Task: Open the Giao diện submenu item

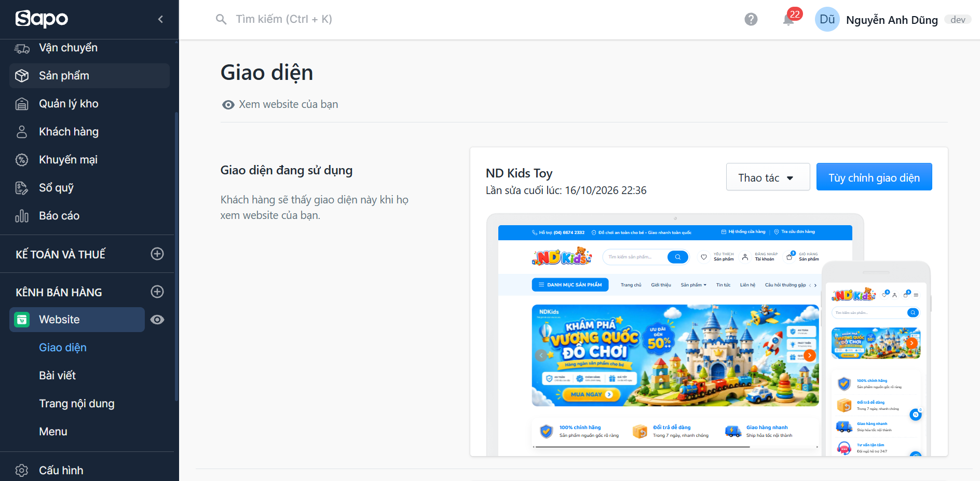Action: 63,348
